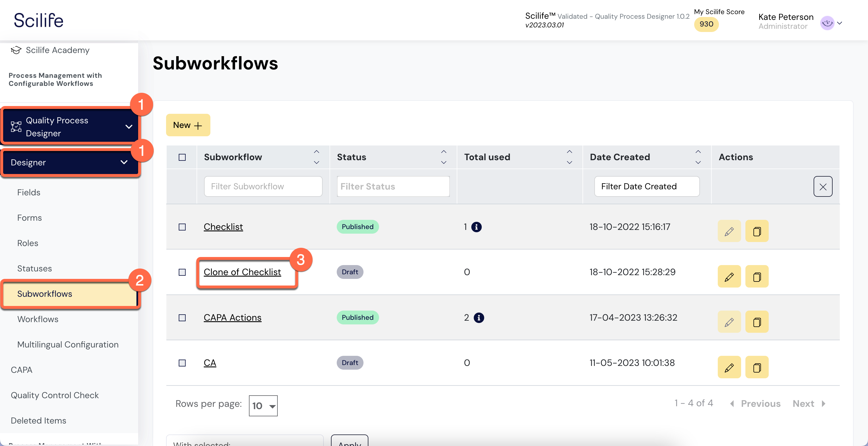868x446 pixels.
Task: Click date 11-05-2023 10:01:38 cell
Action: point(632,363)
